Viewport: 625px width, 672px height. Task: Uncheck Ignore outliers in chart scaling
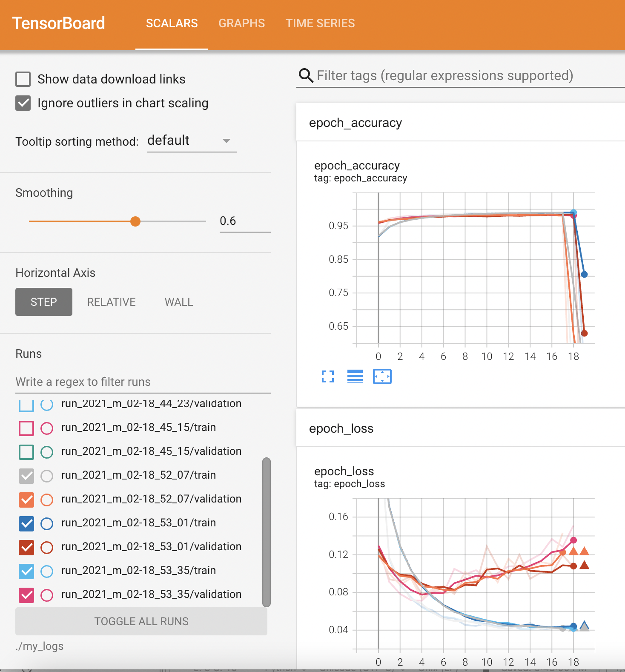coord(23,103)
